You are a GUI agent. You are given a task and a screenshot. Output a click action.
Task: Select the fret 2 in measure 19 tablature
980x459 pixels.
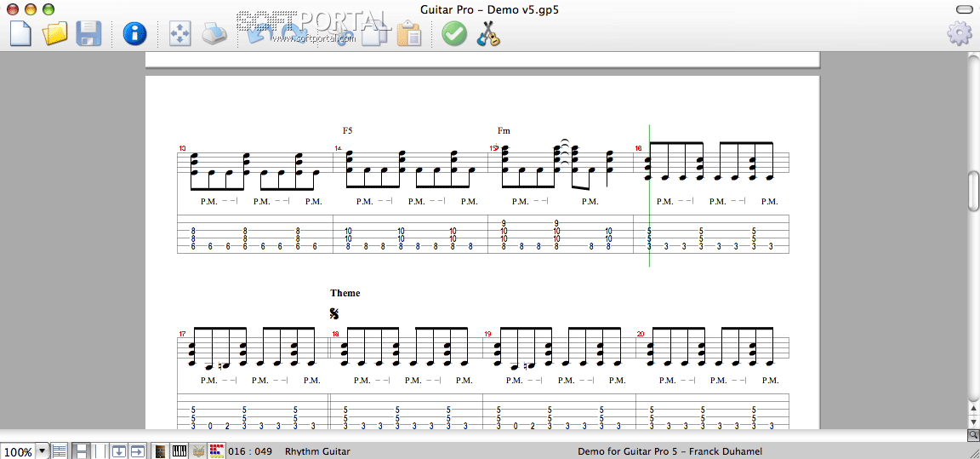click(x=533, y=426)
